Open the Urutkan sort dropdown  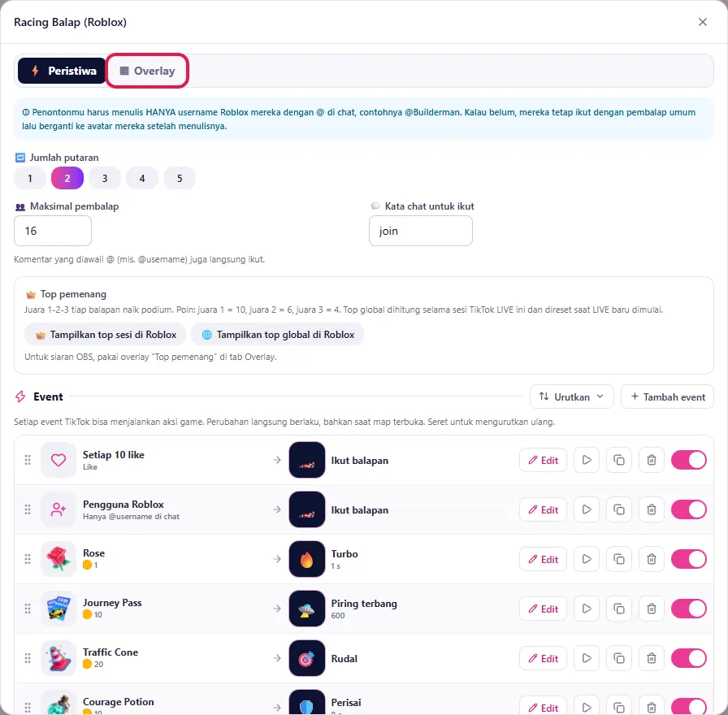point(571,397)
